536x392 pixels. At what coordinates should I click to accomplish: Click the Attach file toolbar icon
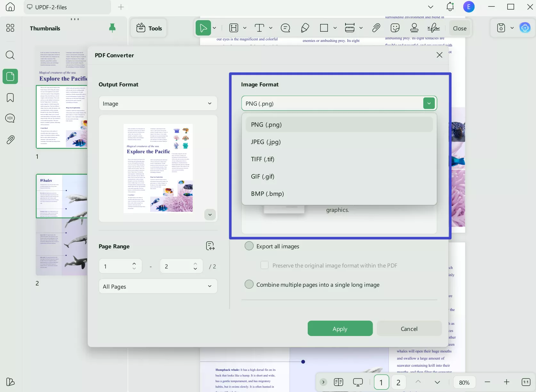pyautogui.click(x=376, y=28)
